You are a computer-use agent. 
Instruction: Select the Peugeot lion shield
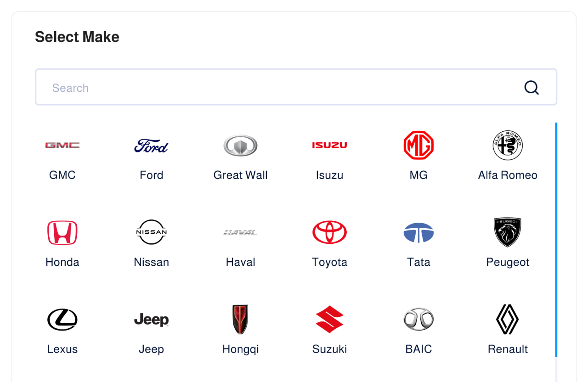508,232
